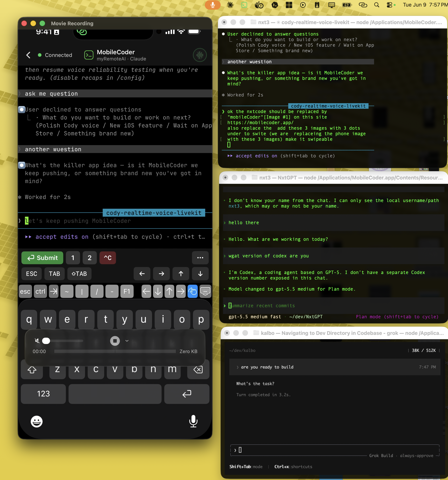Tap the shift-TAB shortcut key

point(79,274)
